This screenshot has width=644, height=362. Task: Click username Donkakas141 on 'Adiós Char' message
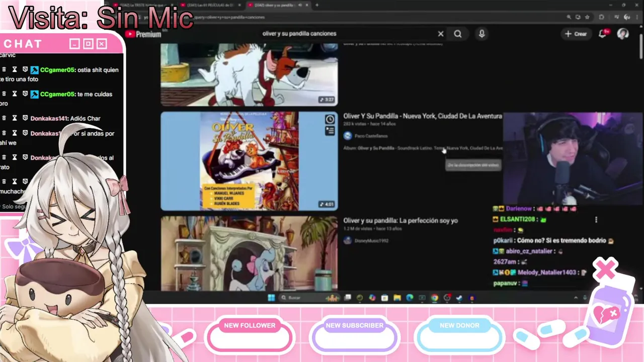pyautogui.click(x=49, y=119)
